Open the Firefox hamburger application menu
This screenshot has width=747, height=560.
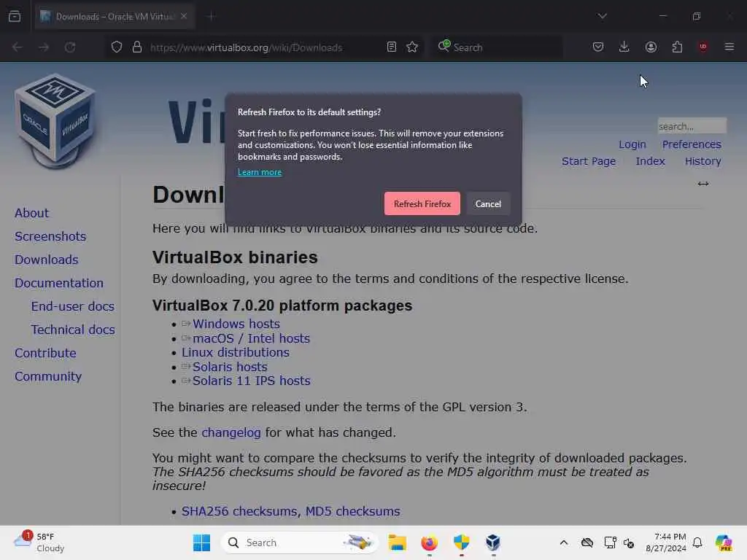coord(729,47)
